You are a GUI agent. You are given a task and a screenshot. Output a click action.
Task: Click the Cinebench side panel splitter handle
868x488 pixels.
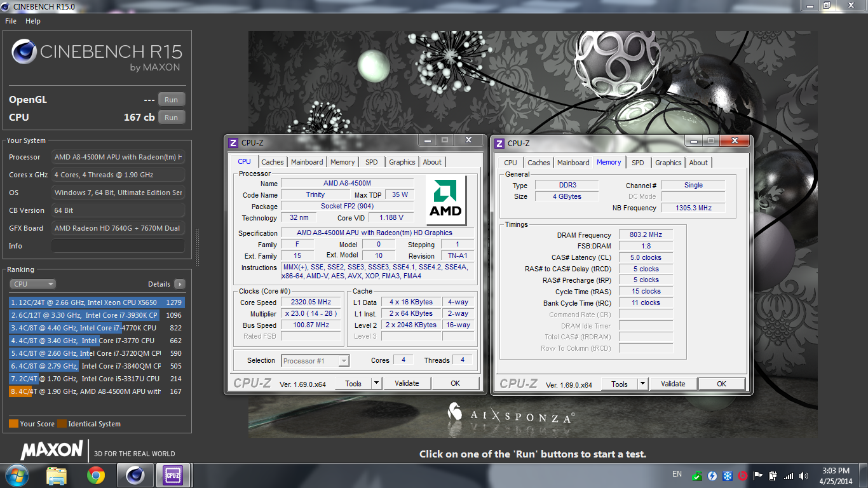click(196, 248)
